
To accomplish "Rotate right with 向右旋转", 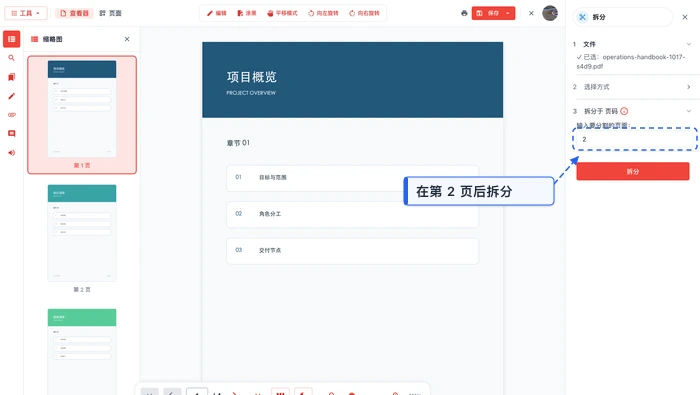I will tap(364, 13).
